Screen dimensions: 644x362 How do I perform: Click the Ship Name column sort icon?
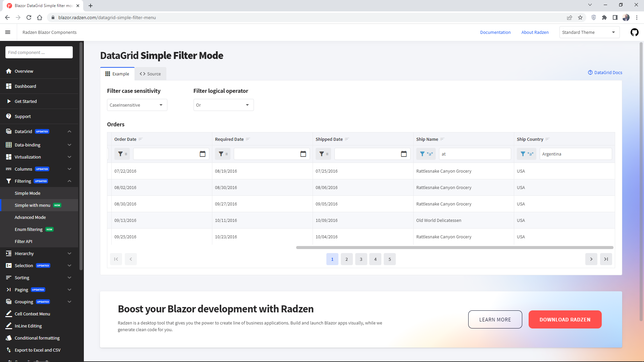(x=442, y=139)
